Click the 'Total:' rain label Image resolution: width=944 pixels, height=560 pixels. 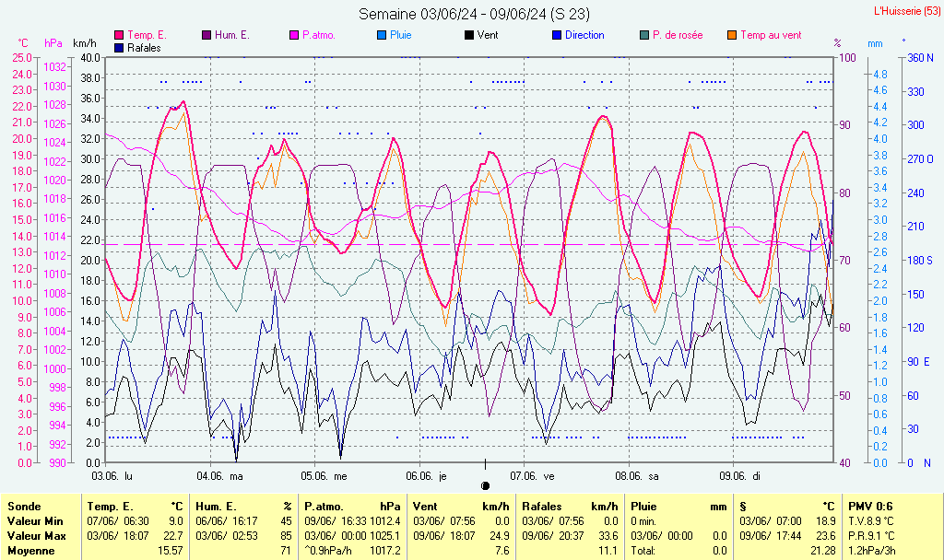[x=643, y=551]
